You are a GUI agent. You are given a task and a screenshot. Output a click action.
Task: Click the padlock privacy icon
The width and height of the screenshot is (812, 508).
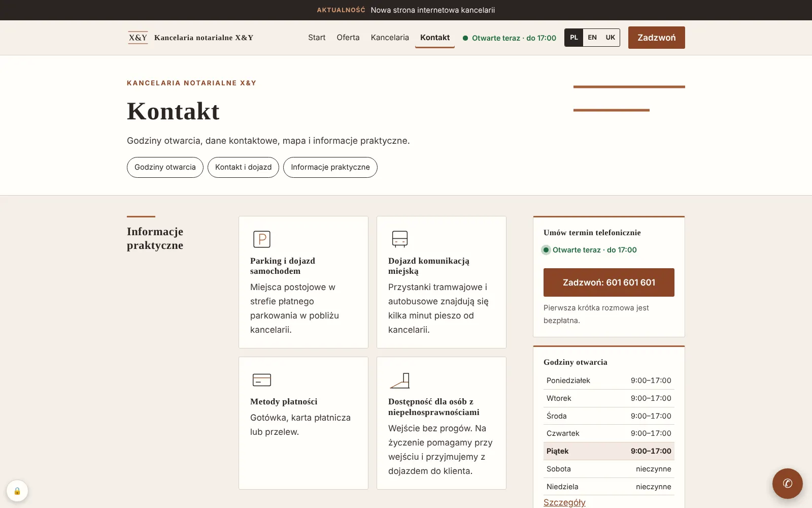[x=17, y=491]
